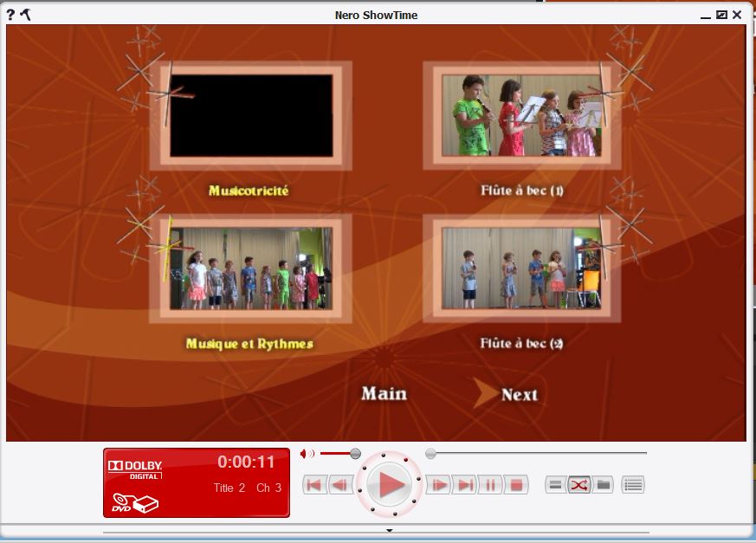Open the settings hammer icon

tap(25, 15)
